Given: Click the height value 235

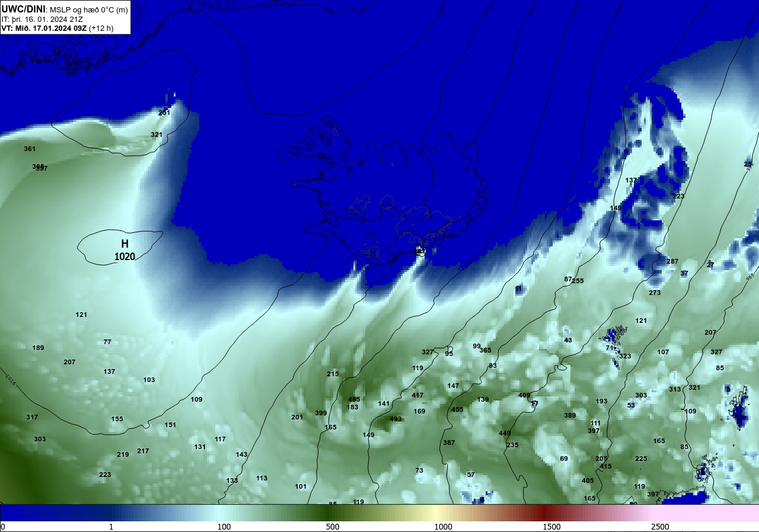Looking at the screenshot, I should click(512, 445).
